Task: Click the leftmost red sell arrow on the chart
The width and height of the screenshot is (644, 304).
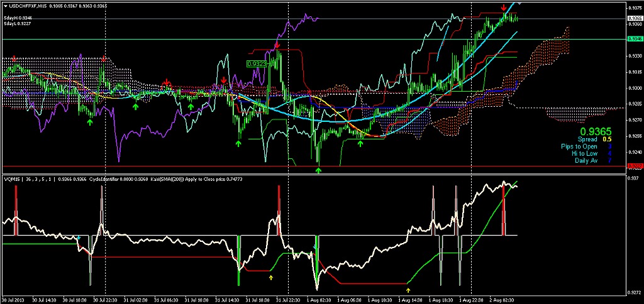Action: (14, 58)
